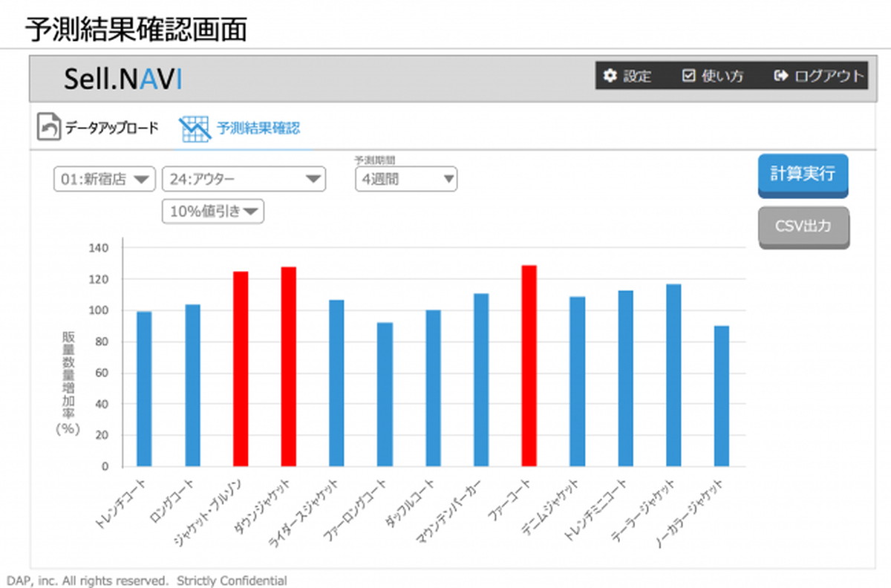Click the ログアウト menu text
The height and width of the screenshot is (588, 891).
(x=829, y=76)
